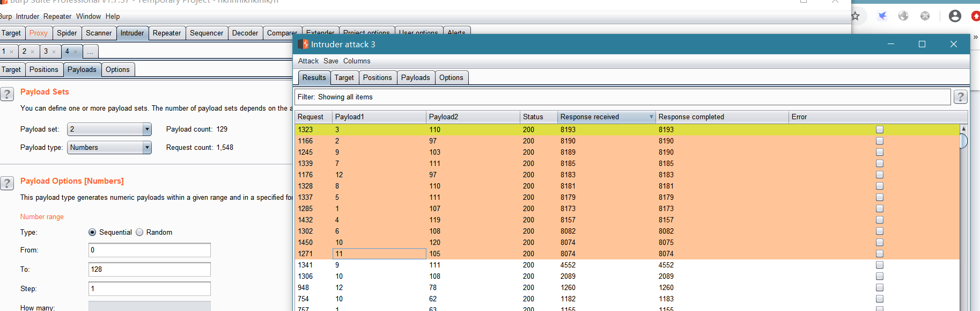This screenshot has height=311, width=980.
Task: Switch to the Proxy tab
Action: [x=39, y=33]
